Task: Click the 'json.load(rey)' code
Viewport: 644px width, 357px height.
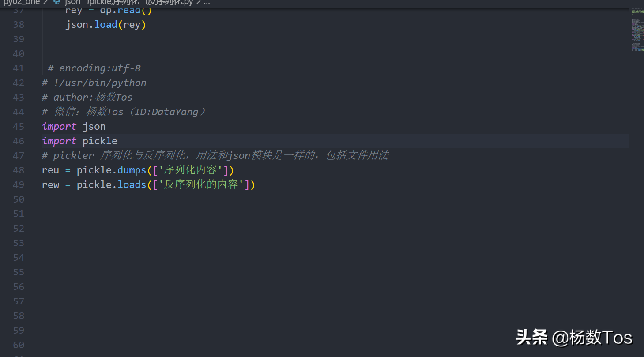Action: tap(105, 25)
